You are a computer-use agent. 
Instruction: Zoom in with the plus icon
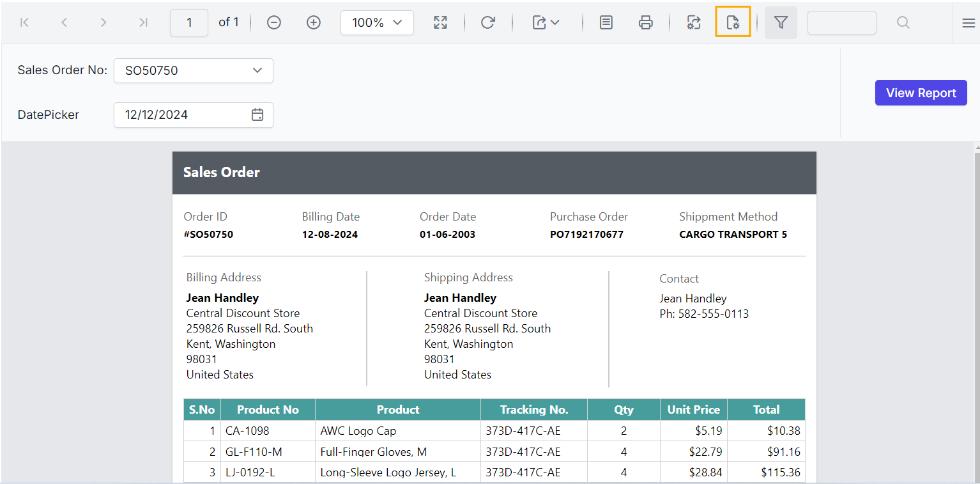(314, 22)
